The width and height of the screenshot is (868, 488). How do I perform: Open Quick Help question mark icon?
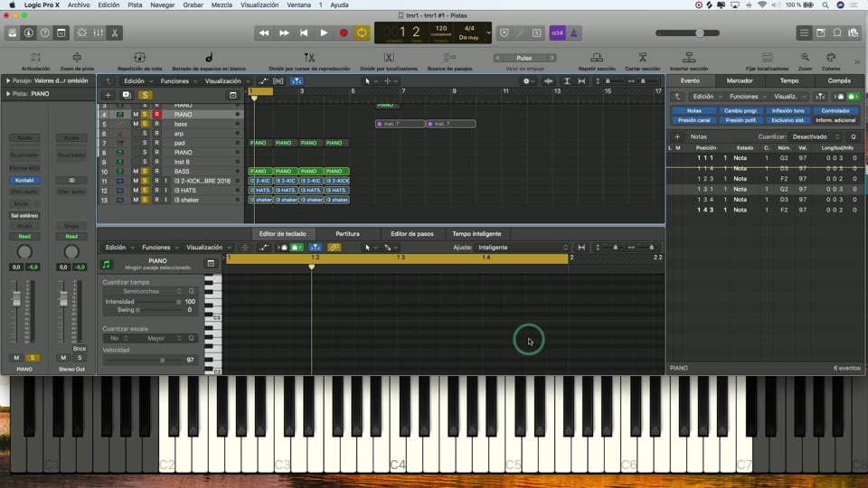(45, 33)
